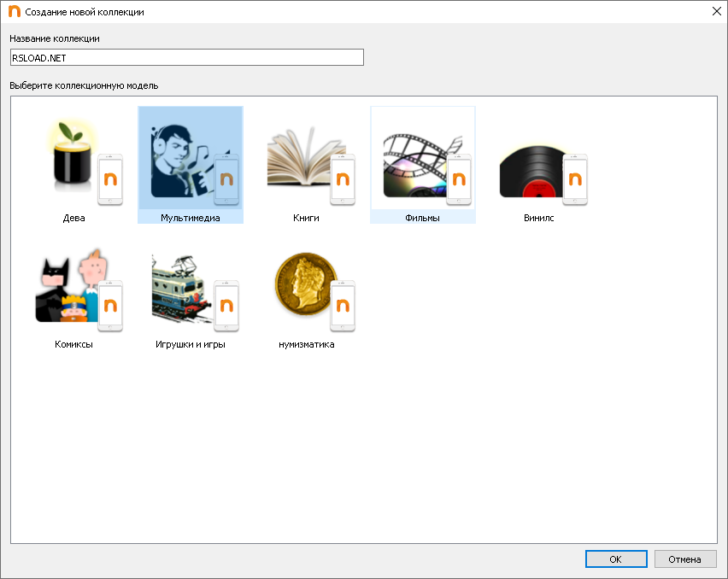Pick the Игрушки и игры train icon
This screenshot has width=728, height=579.
click(x=195, y=293)
